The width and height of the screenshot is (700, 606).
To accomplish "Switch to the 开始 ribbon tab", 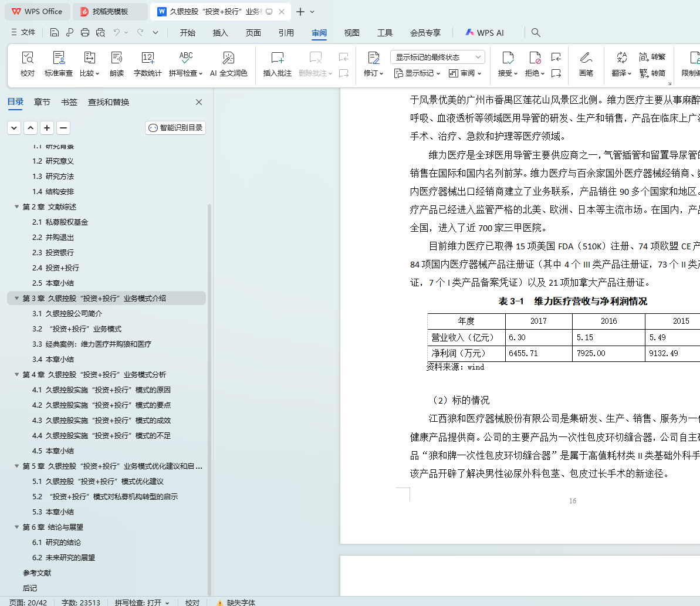I will coord(188,33).
